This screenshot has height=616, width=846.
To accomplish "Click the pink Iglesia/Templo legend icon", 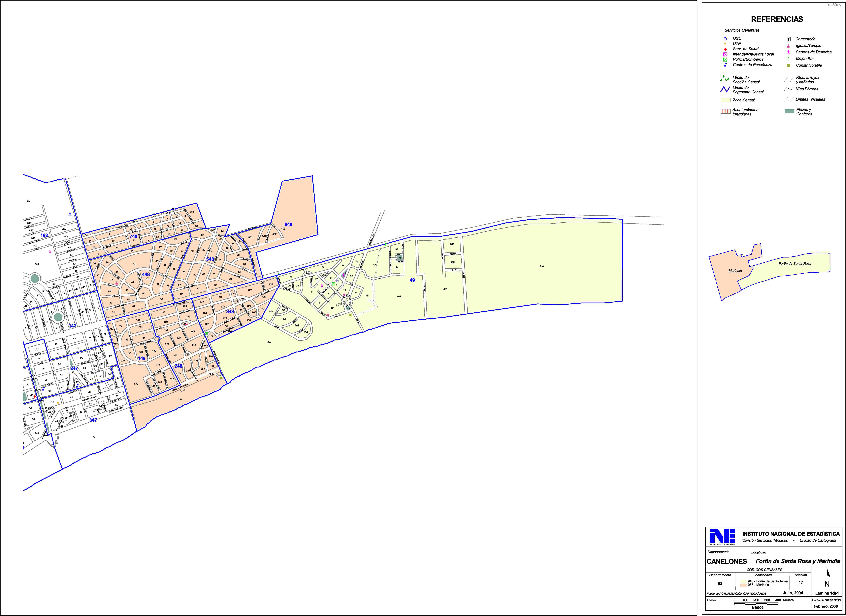I will tap(789, 46).
